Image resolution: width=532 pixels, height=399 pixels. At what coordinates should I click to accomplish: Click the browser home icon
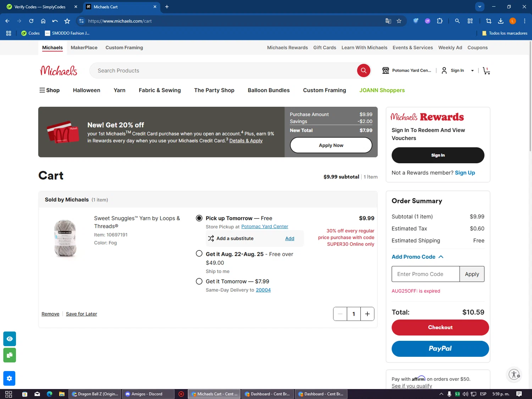pyautogui.click(x=43, y=21)
